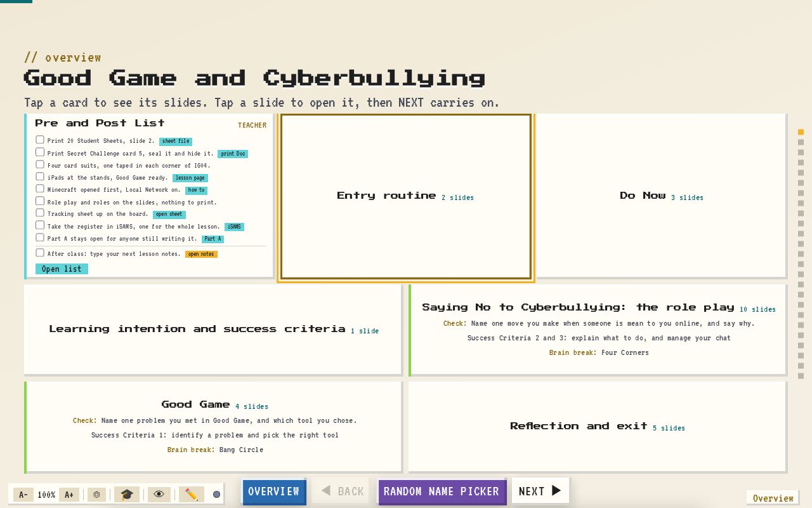Viewport: 812px width, 508px height.
Task: Click the 100% zoom level readout
Action: [46, 495]
